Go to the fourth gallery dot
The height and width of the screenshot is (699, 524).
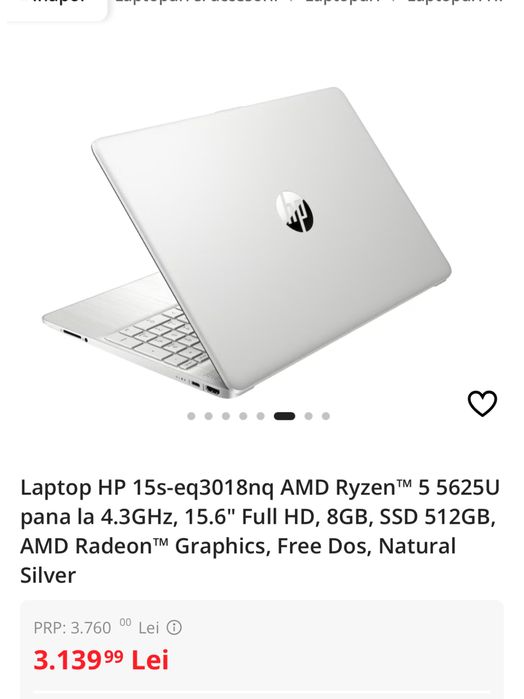[243, 416]
